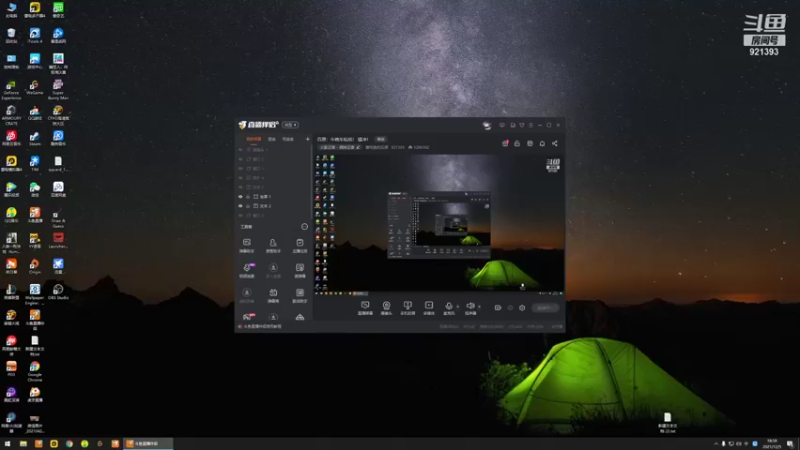Expand hidden system tray icons

pos(716,444)
